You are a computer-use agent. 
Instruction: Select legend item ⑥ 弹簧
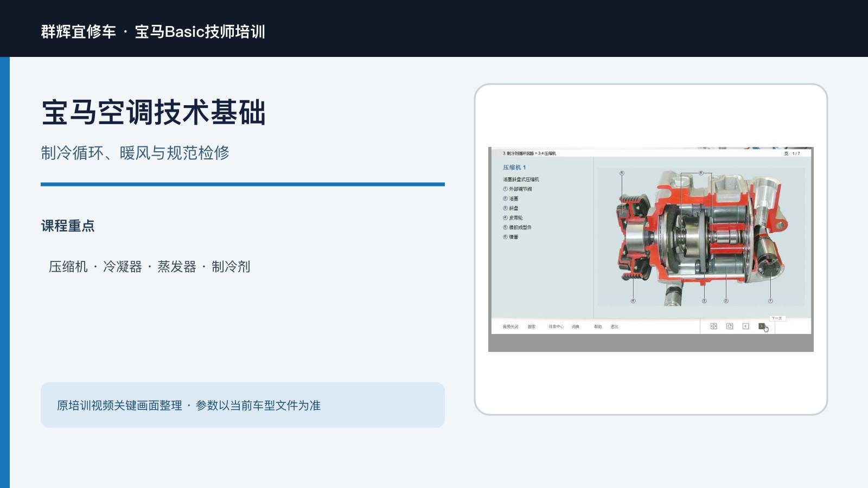[510, 237]
